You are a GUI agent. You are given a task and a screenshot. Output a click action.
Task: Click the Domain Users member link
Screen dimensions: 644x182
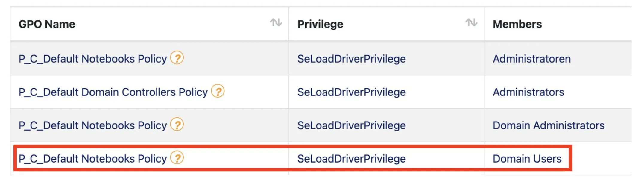527,159
